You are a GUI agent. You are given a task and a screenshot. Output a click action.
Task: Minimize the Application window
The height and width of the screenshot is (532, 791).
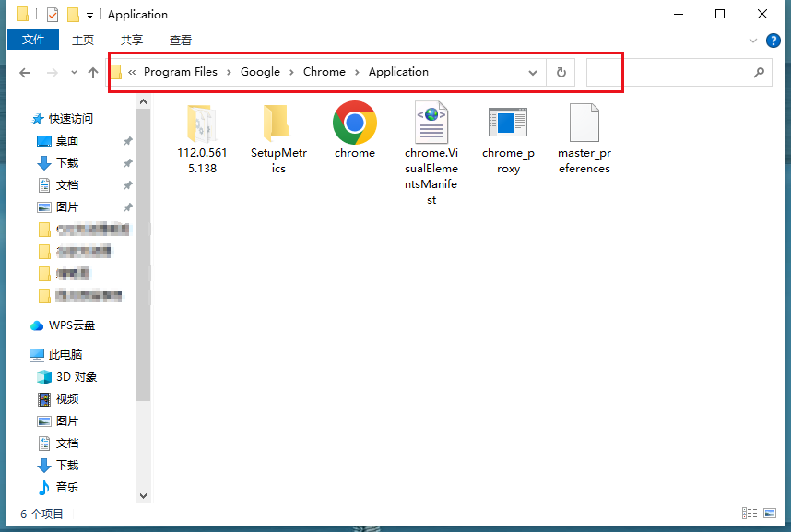pos(679,14)
